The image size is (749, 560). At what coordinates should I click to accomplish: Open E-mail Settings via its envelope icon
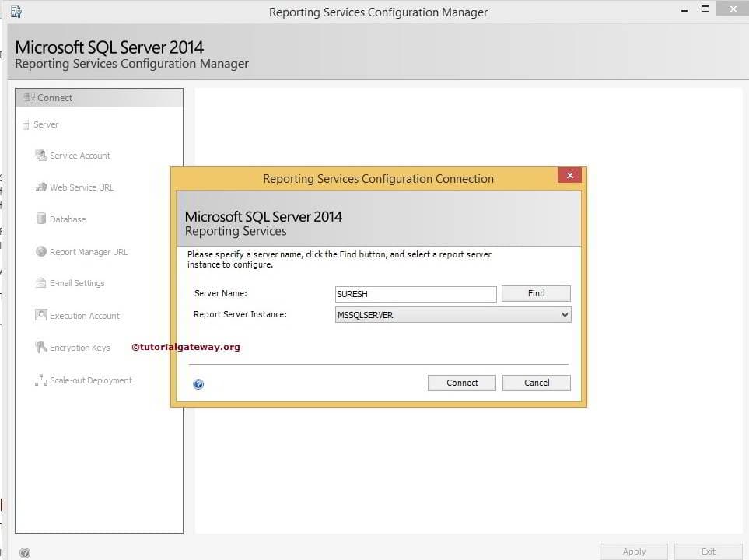[40, 282]
